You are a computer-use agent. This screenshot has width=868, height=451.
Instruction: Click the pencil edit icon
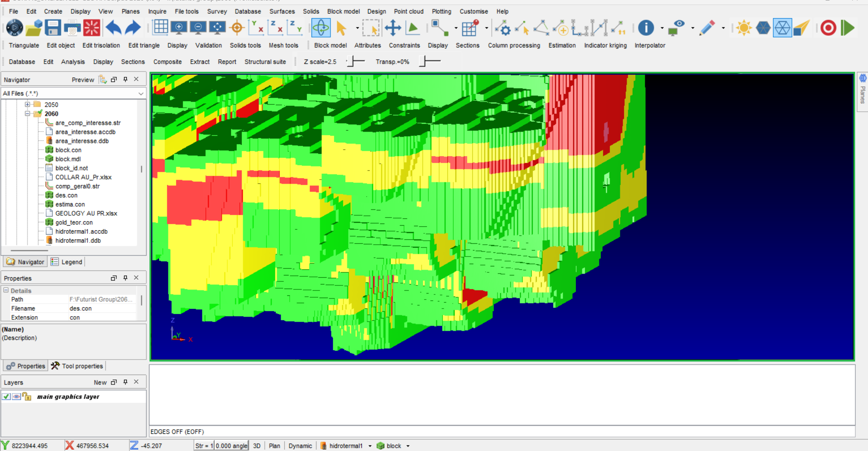(x=707, y=28)
